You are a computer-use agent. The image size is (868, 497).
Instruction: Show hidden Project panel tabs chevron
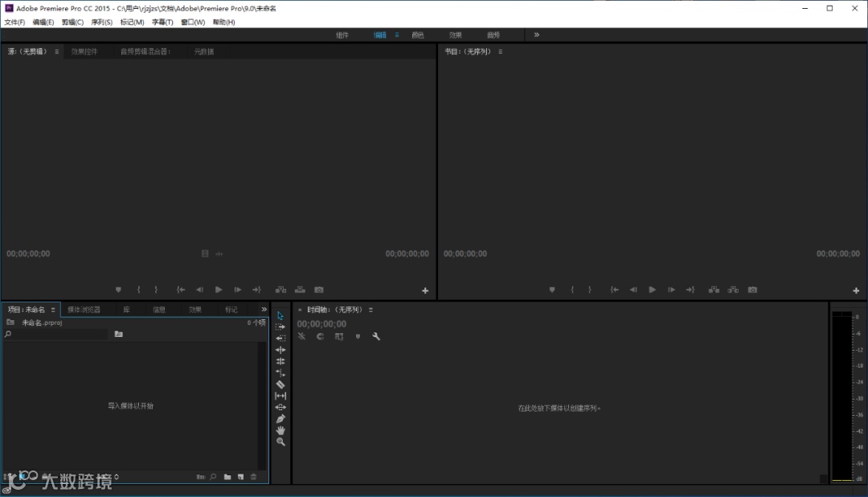pos(264,309)
